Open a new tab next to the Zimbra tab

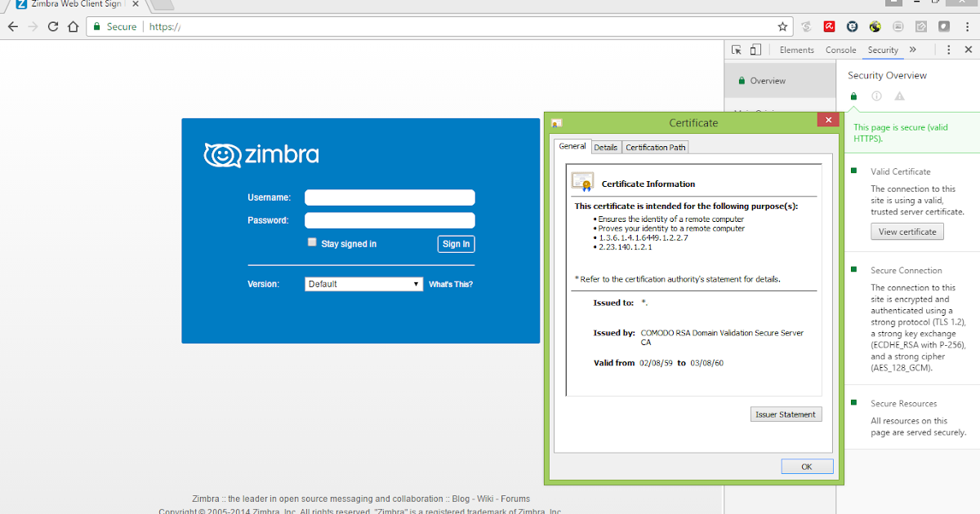[161, 4]
